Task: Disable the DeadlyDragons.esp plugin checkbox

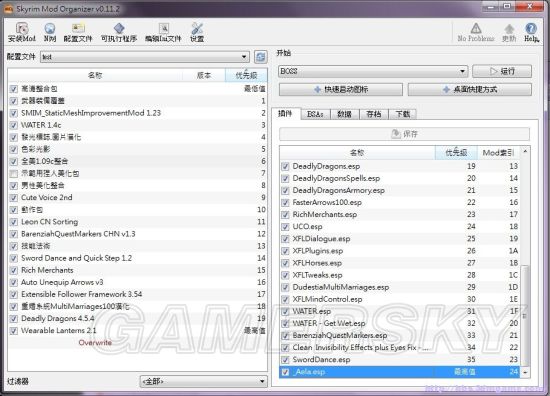Action: (x=285, y=166)
